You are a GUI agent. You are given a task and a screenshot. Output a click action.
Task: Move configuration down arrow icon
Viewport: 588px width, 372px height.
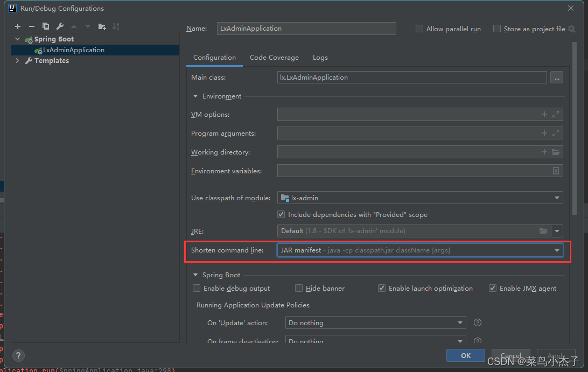point(88,26)
